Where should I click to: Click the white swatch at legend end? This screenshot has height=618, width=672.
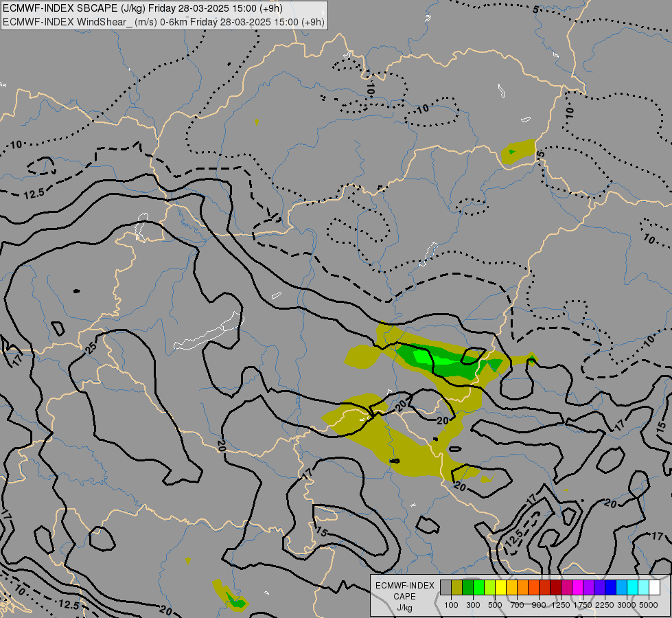click(654, 588)
